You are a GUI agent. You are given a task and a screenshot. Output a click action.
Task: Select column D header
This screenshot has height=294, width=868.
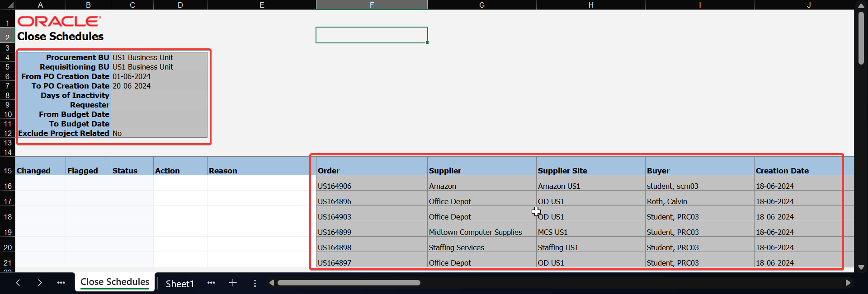(180, 5)
